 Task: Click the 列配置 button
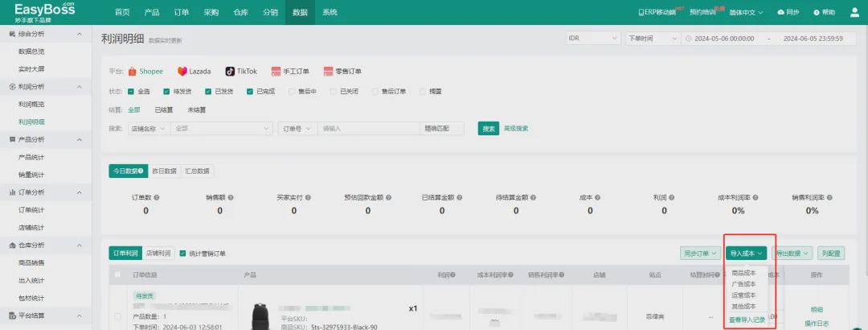coord(831,254)
